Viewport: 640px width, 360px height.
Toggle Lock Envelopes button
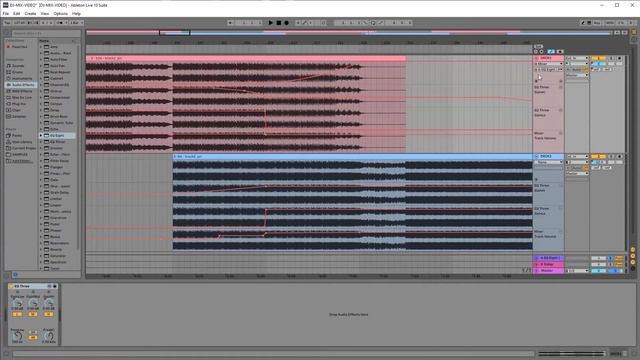pyautogui.click(x=560, y=51)
